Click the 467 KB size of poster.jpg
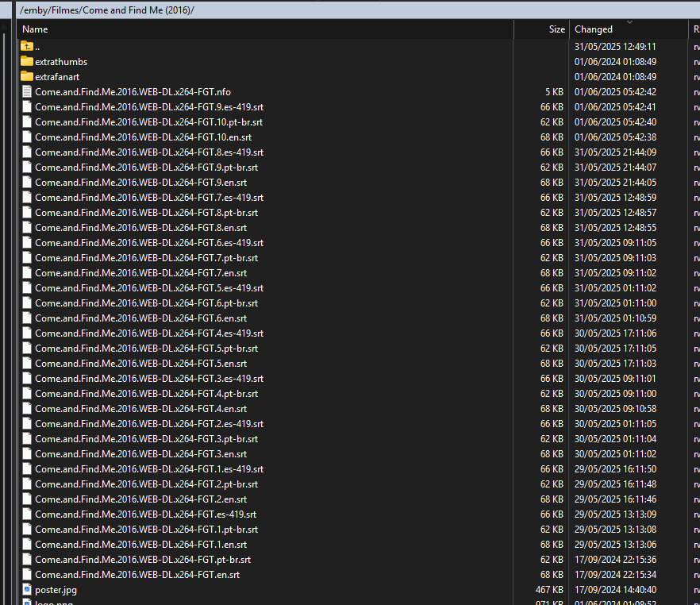Image resolution: width=700 pixels, height=605 pixels. pyautogui.click(x=549, y=590)
